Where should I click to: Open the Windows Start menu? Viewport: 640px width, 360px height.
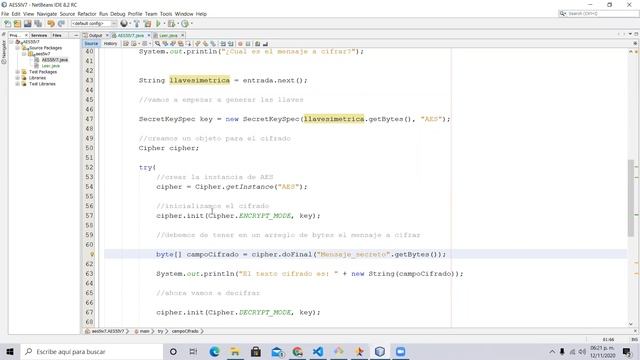pyautogui.click(x=10, y=351)
